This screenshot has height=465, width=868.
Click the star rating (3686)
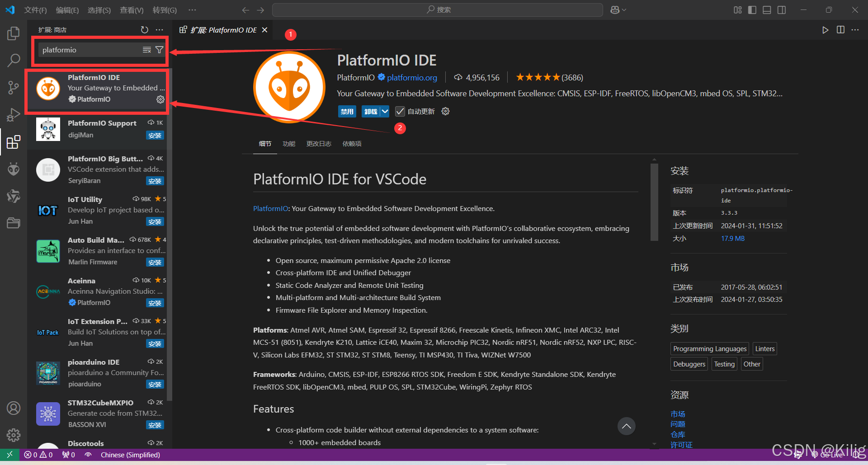[x=549, y=78]
